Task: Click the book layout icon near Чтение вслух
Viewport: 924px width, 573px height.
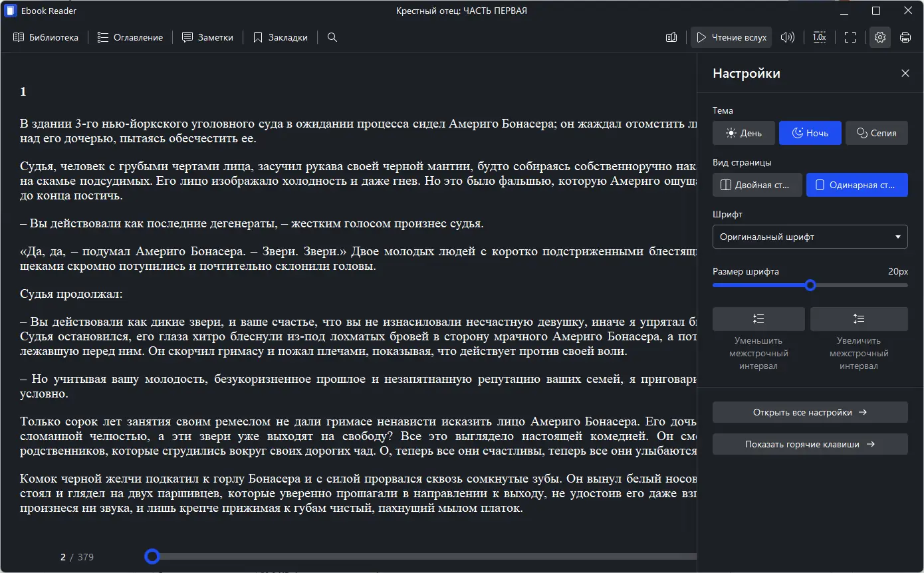Action: (671, 37)
